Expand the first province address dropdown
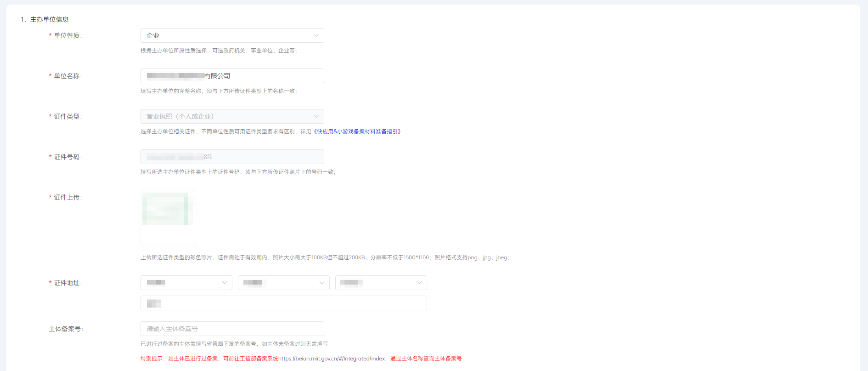 pyautogui.click(x=186, y=283)
